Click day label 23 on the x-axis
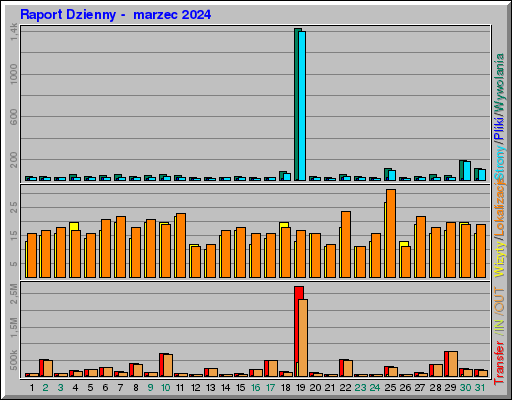 360,388
